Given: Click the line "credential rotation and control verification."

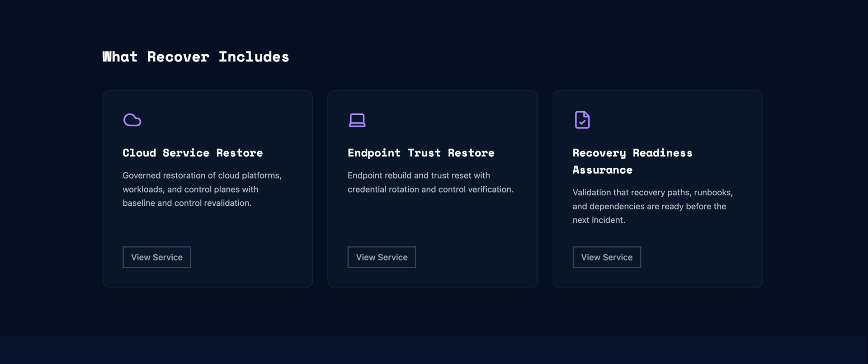Looking at the screenshot, I should pyautogui.click(x=430, y=189).
